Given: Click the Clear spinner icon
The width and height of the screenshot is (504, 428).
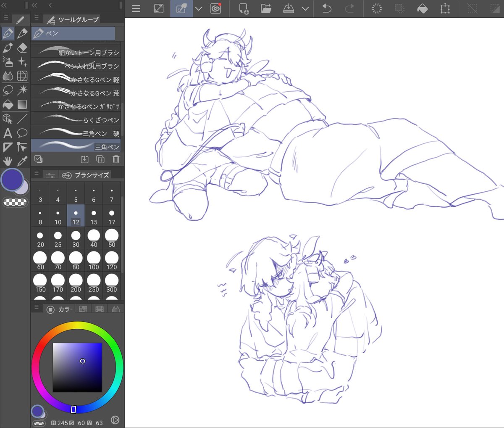Looking at the screenshot, I should (x=377, y=8).
